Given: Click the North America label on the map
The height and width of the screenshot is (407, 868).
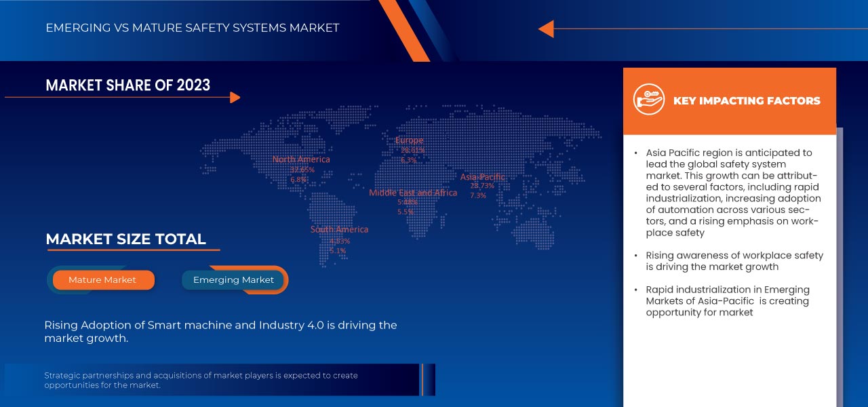Looking at the screenshot, I should click(x=301, y=159).
